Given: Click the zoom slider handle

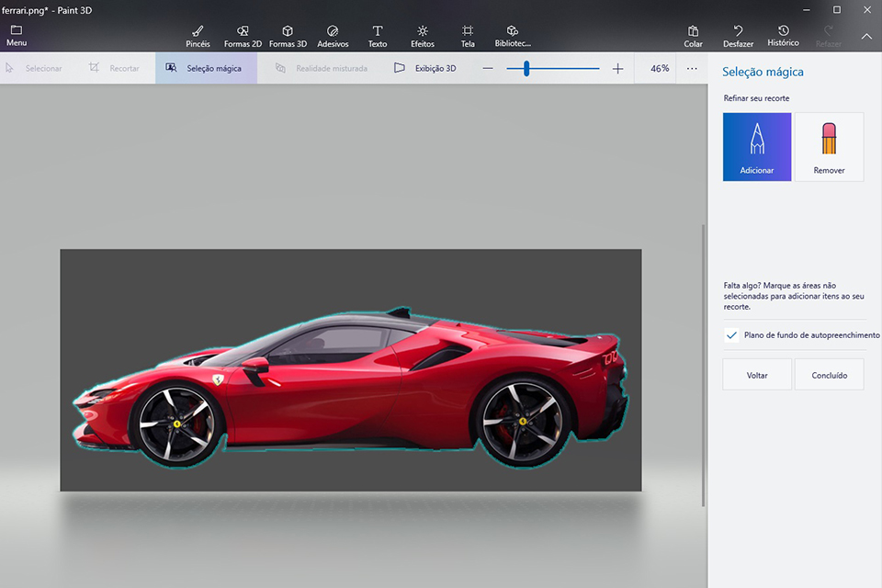Looking at the screenshot, I should tap(526, 69).
